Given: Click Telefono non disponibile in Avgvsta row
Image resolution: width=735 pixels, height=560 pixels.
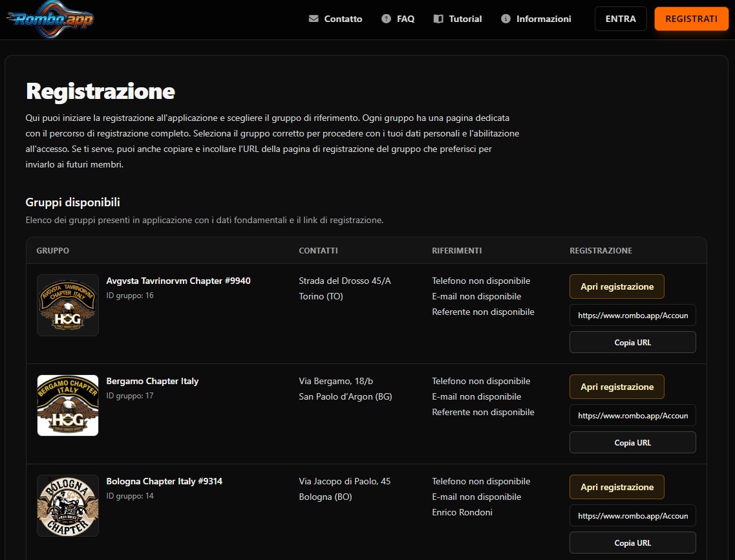Looking at the screenshot, I should click(x=481, y=281).
